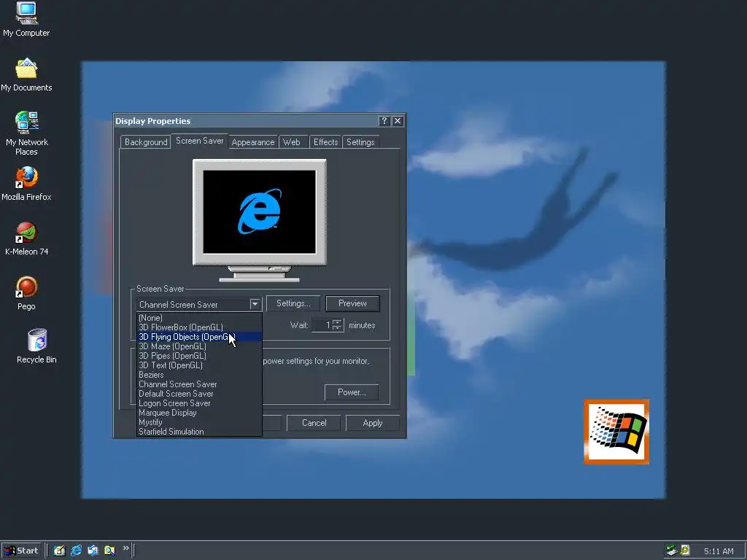Image resolution: width=747 pixels, height=560 pixels.
Task: Open the Web tab
Action: coord(292,142)
